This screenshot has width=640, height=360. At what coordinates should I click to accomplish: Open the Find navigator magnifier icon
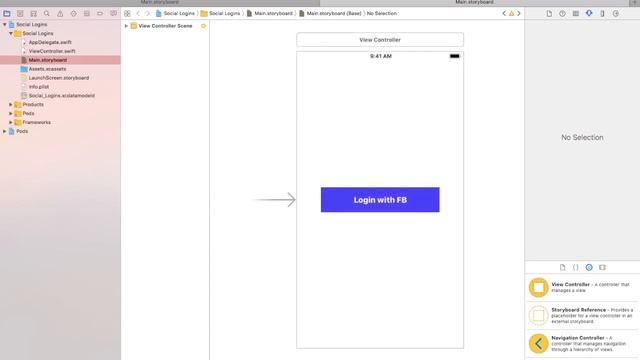pos(47,13)
